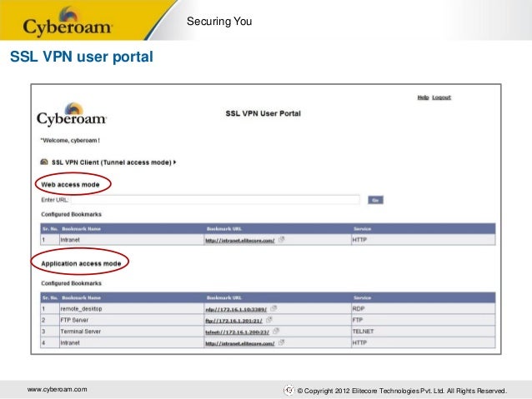Select the FTP Server bookmark name
532x399 pixels.
tap(74, 320)
